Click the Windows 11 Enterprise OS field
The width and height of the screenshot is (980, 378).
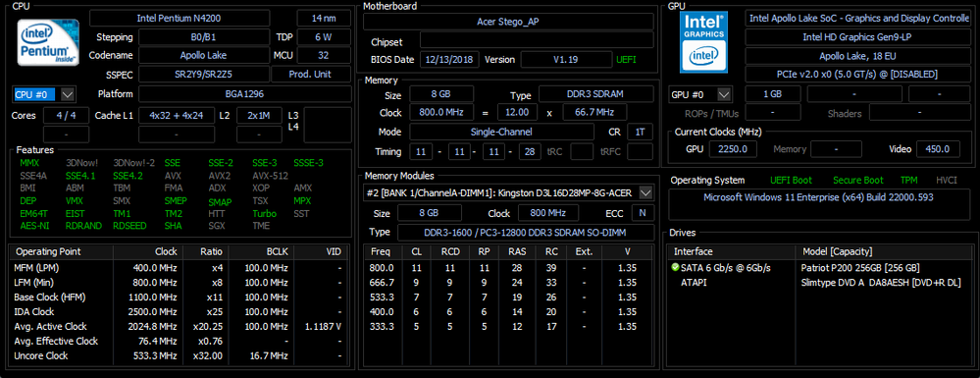819,203
